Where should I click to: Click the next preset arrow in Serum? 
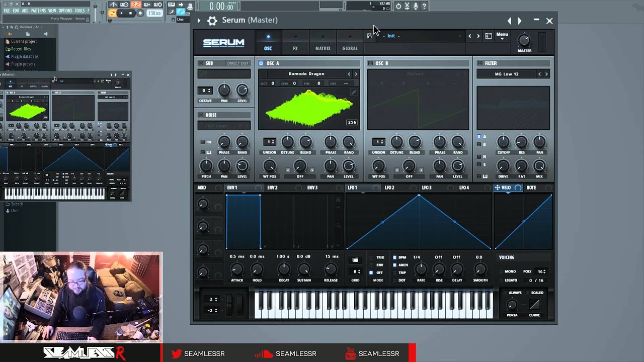click(478, 36)
